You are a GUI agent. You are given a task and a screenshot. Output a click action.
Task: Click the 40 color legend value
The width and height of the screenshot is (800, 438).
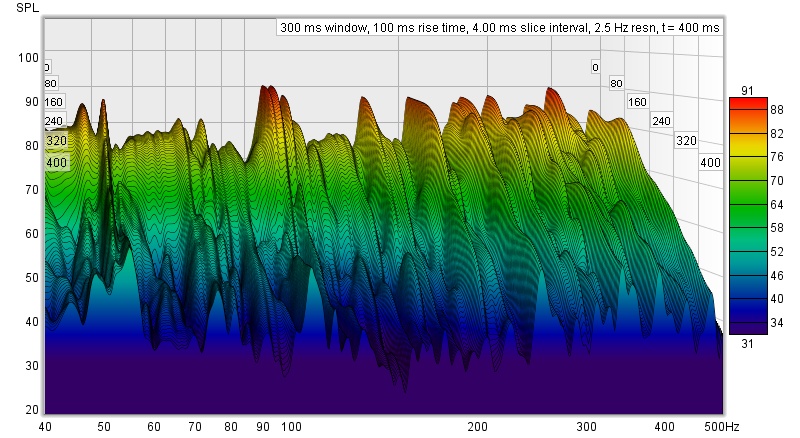click(777, 299)
